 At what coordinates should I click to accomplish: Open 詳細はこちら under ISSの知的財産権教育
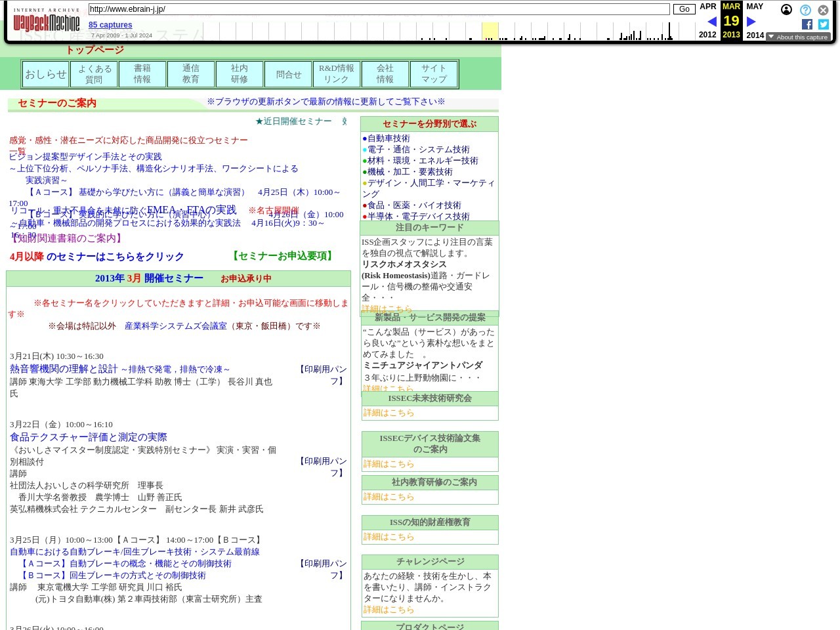tap(388, 537)
